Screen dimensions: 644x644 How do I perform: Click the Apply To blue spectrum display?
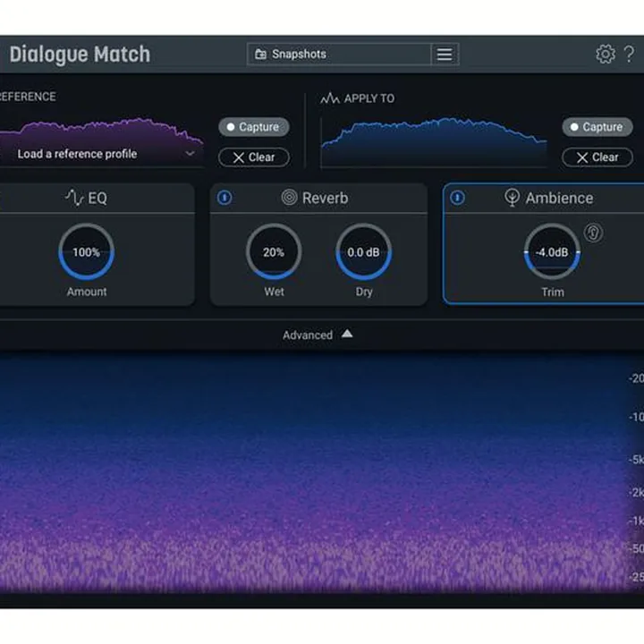[x=434, y=142]
